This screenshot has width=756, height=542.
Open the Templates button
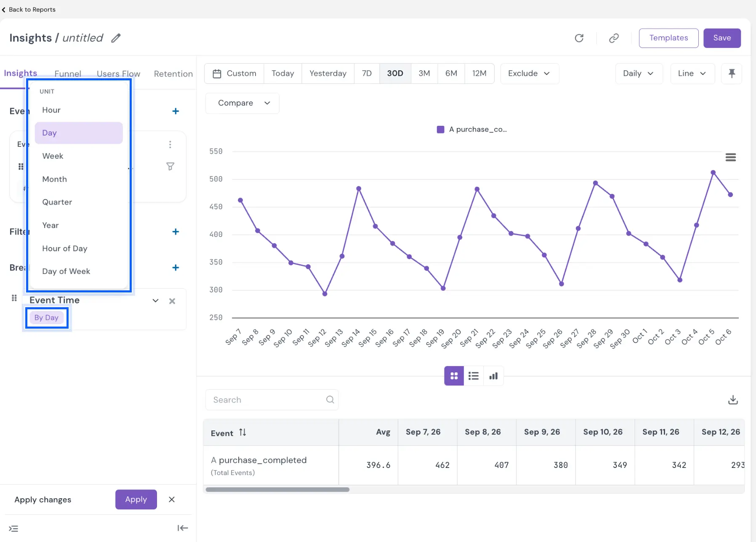tap(668, 38)
